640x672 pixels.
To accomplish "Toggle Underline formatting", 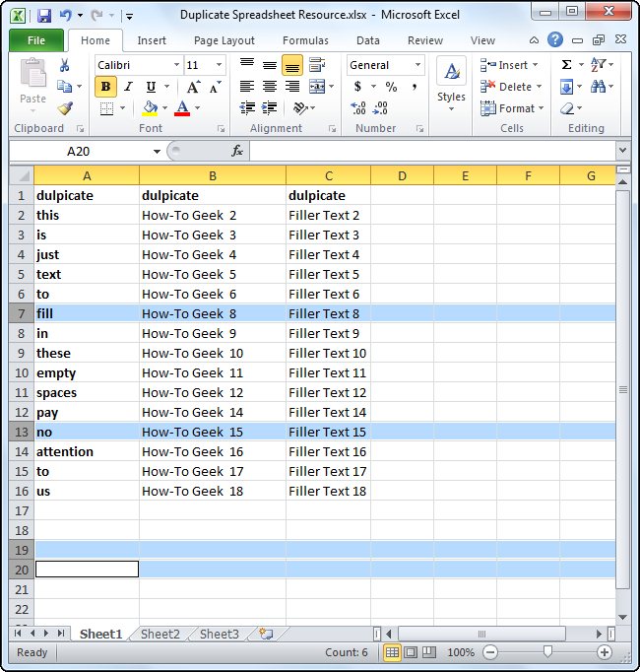I will [x=151, y=87].
